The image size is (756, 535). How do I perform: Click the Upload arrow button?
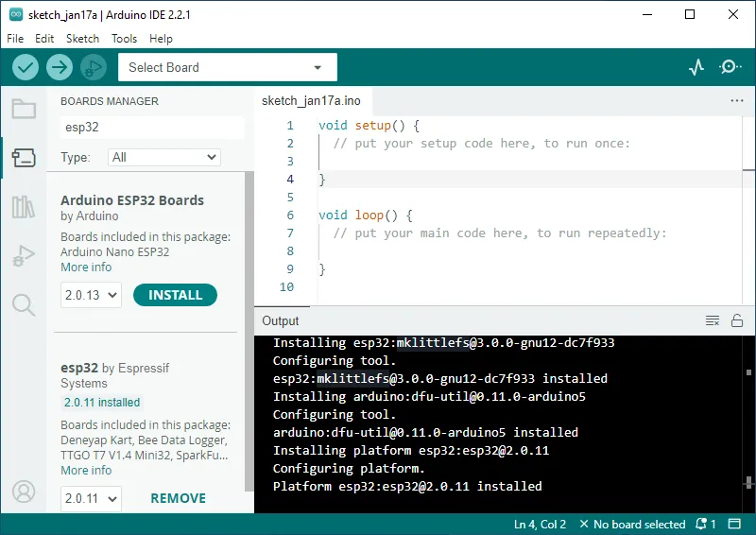pos(60,67)
